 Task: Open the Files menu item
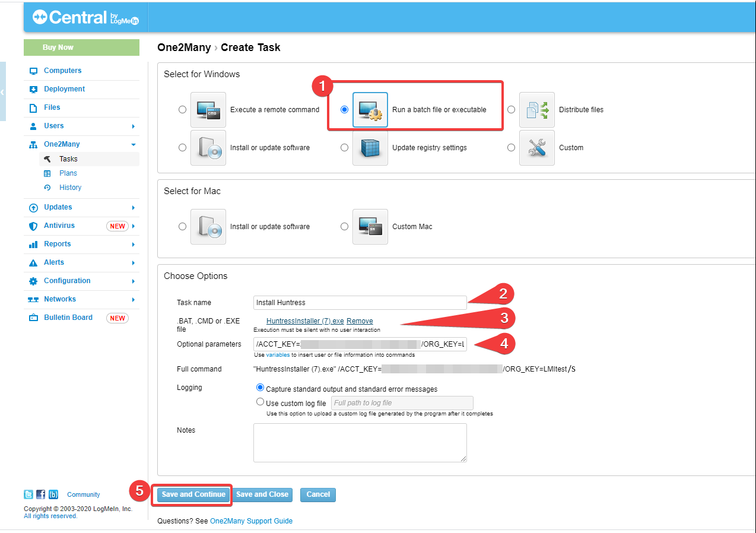coord(52,107)
